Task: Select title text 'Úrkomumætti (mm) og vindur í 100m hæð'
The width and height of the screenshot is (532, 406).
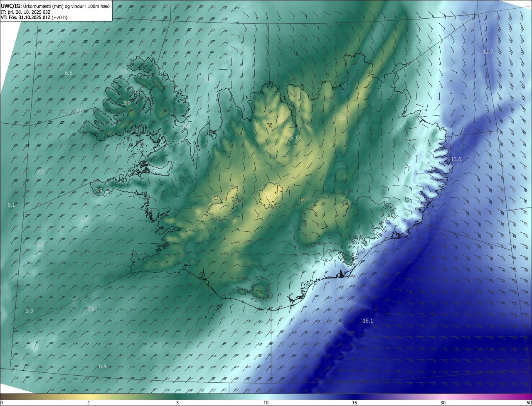Action: click(x=66, y=6)
